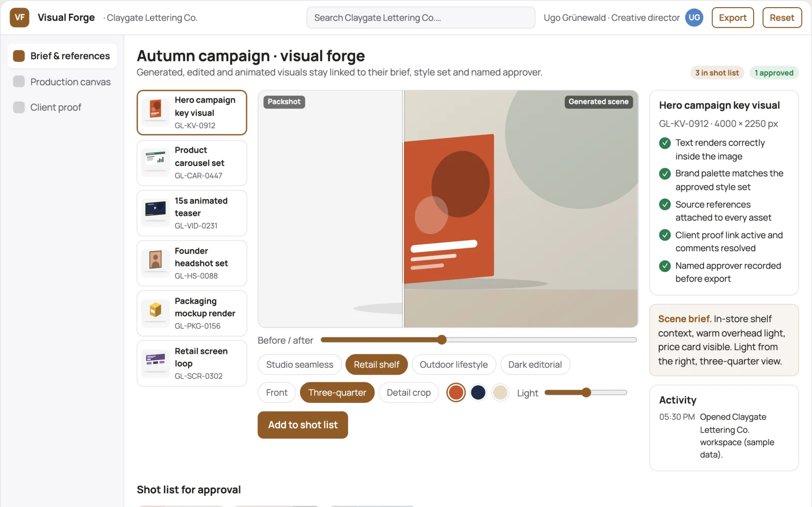Click the Export button

(732, 18)
